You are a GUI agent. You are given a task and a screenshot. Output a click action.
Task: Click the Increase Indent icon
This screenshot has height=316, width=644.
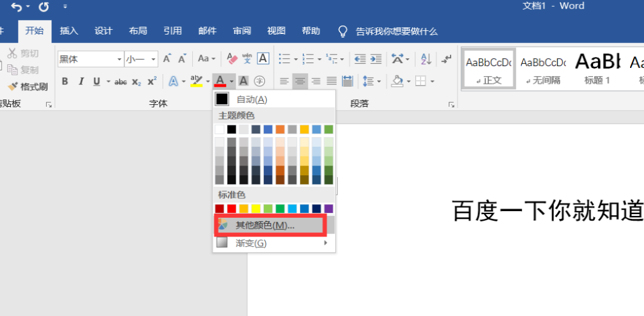[x=376, y=59]
